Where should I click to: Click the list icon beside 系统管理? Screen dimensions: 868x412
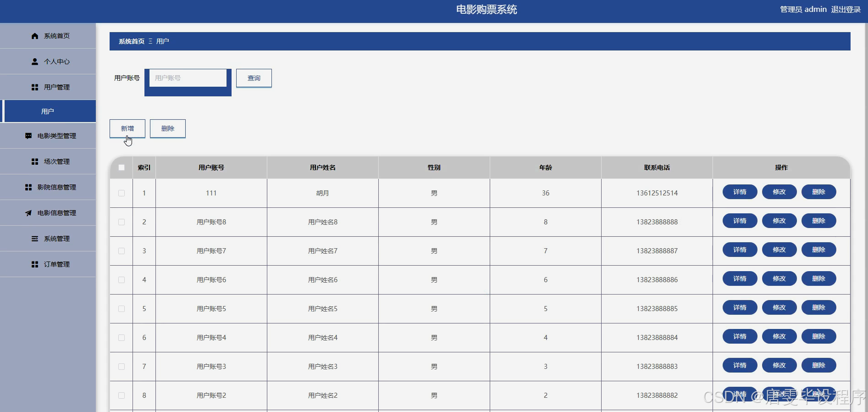(35, 239)
